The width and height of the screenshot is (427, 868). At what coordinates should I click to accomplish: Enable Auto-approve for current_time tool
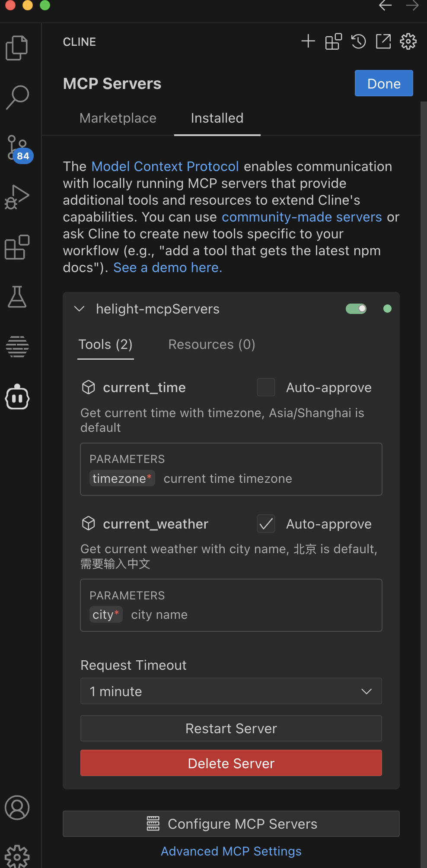click(x=266, y=387)
